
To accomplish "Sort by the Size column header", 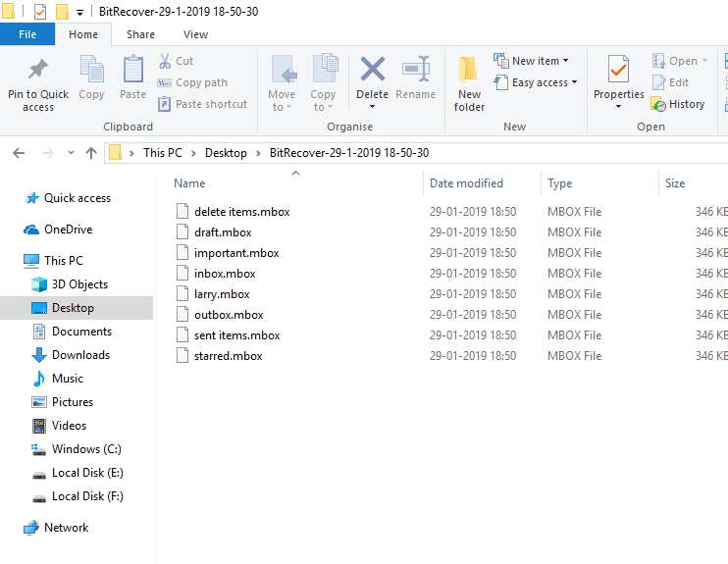I will coord(675,183).
